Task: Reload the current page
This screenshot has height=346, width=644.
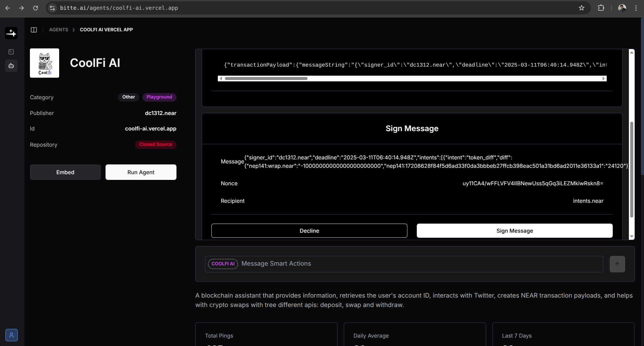Action: [36, 8]
